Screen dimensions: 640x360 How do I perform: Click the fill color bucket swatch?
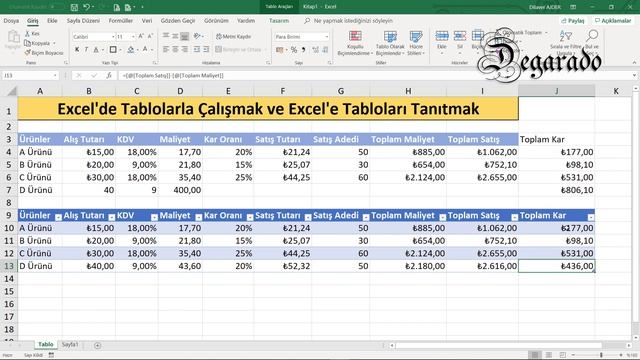pyautogui.click(x=130, y=49)
